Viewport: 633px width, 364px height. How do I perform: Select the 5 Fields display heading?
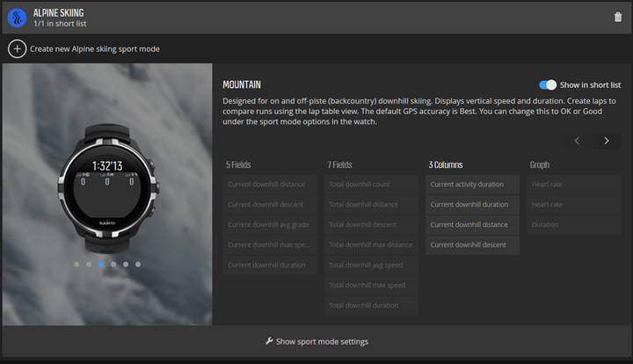(x=238, y=164)
